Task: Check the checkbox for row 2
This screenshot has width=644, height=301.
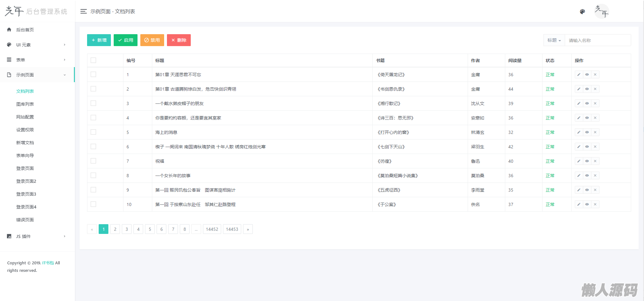Action: click(93, 89)
